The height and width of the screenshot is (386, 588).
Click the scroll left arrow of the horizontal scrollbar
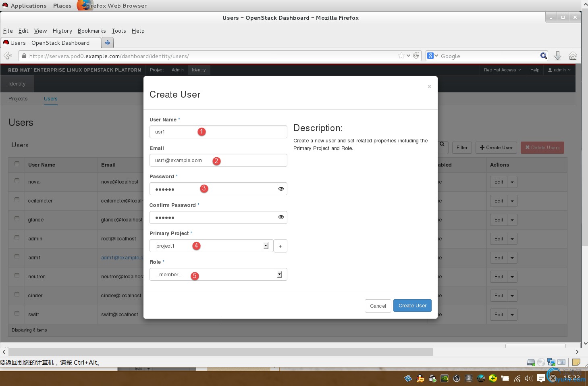click(x=4, y=352)
